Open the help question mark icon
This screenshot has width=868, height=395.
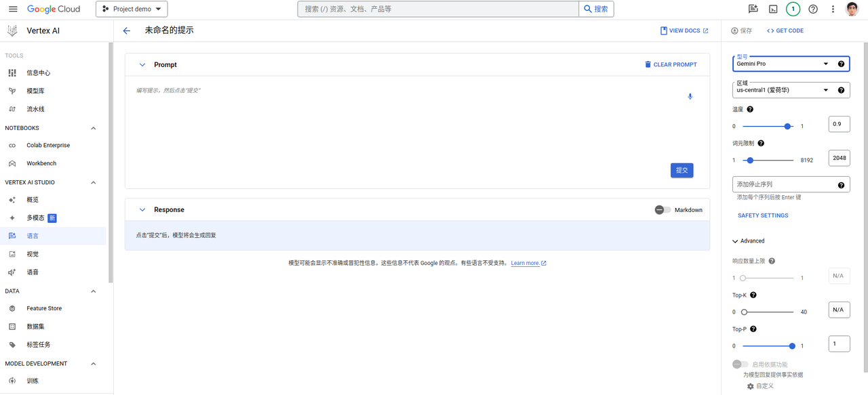pyautogui.click(x=812, y=9)
